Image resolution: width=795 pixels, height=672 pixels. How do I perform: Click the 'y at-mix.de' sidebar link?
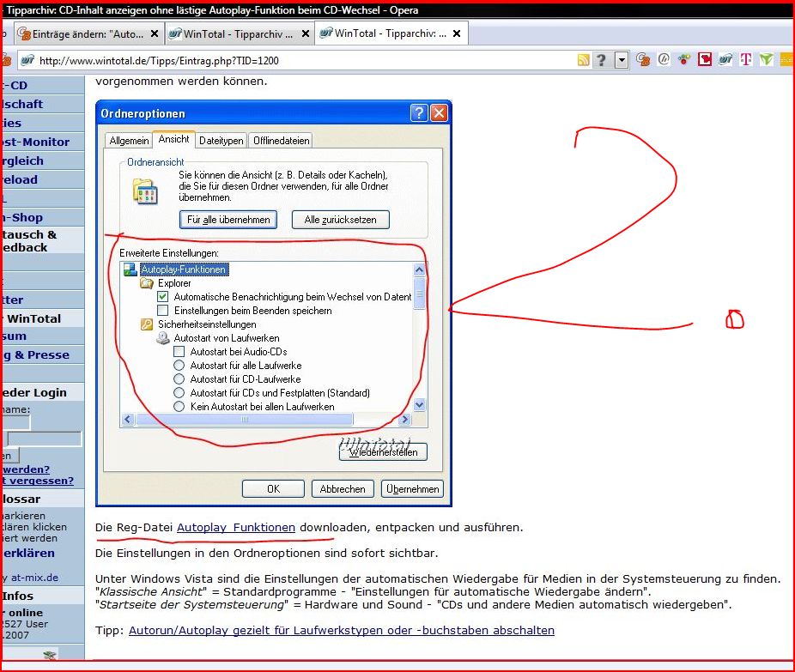click(x=30, y=578)
